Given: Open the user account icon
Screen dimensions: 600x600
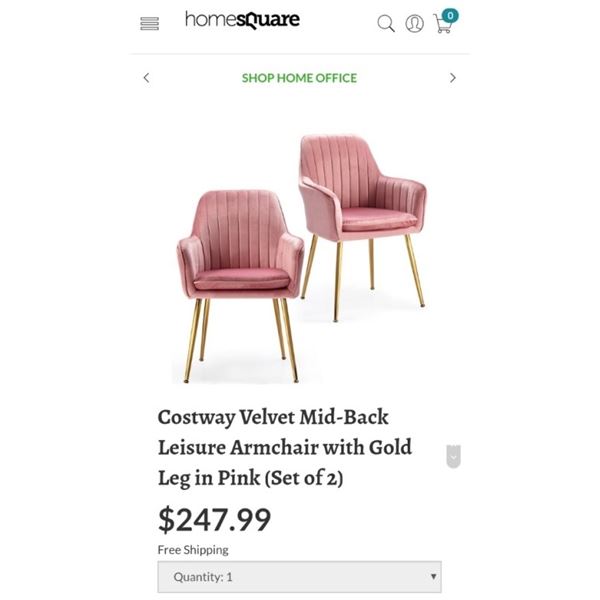Looking at the screenshot, I should [x=414, y=24].
